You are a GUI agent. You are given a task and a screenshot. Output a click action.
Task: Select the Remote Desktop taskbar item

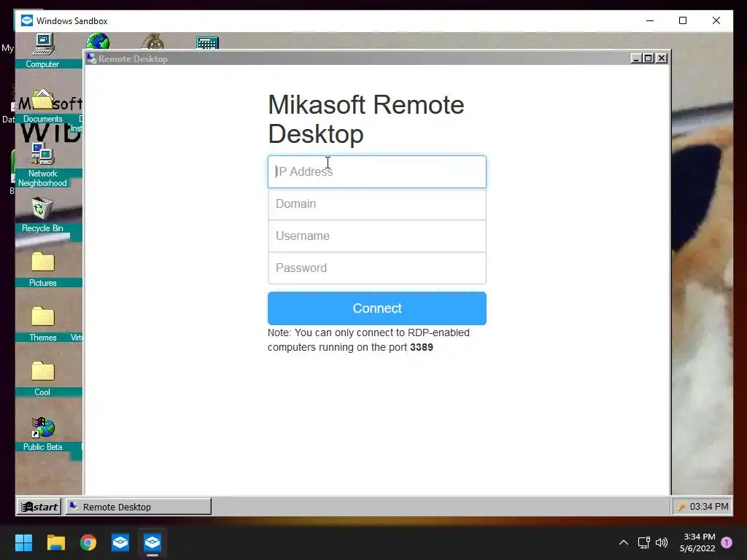coord(138,507)
